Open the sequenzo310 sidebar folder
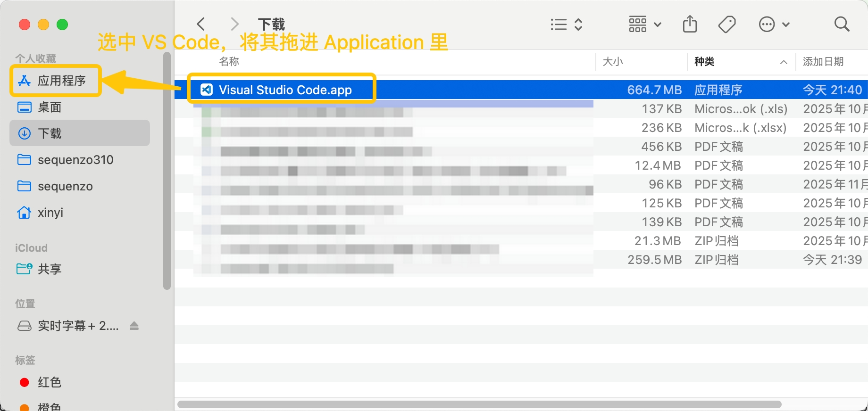This screenshot has height=411, width=868. (80, 160)
